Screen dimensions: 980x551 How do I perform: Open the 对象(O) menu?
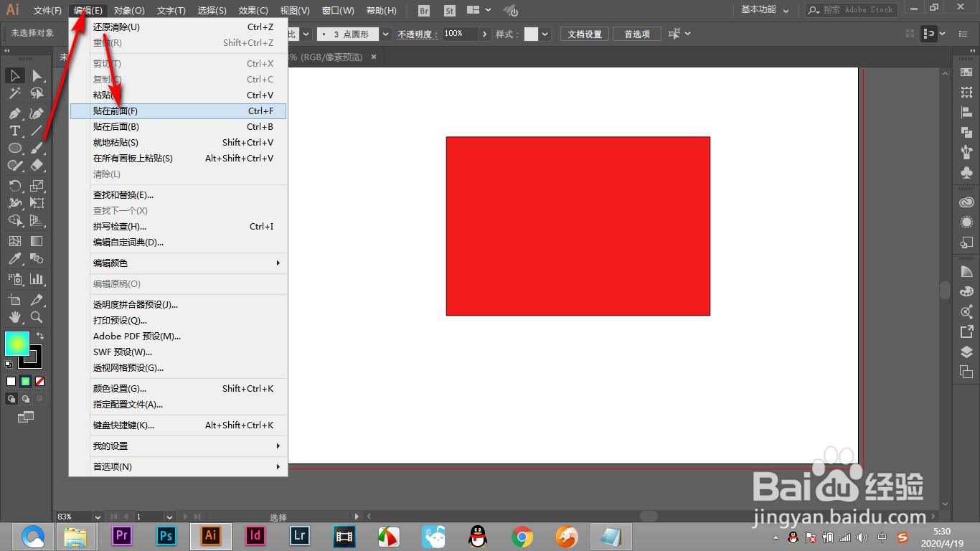click(129, 11)
